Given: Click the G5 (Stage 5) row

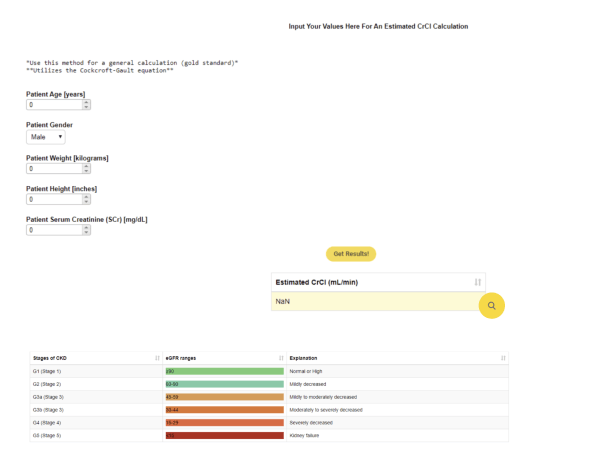Looking at the screenshot, I should tap(269, 435).
